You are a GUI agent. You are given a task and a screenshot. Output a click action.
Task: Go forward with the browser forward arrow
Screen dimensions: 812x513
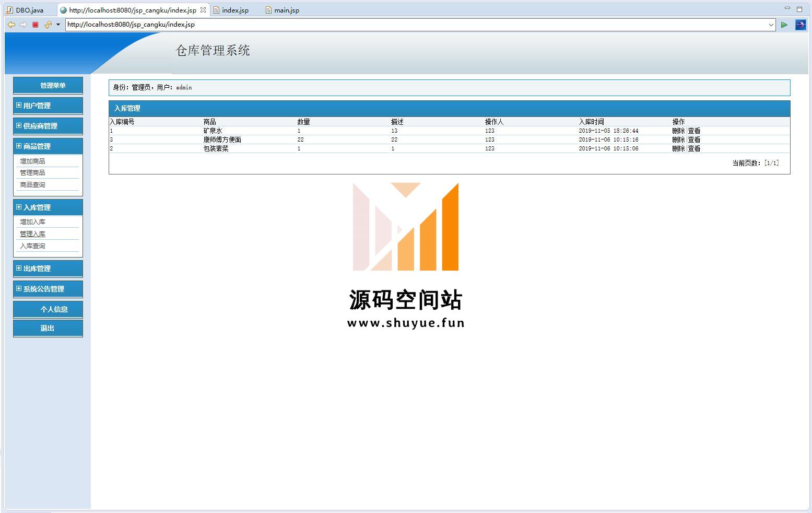tap(23, 25)
